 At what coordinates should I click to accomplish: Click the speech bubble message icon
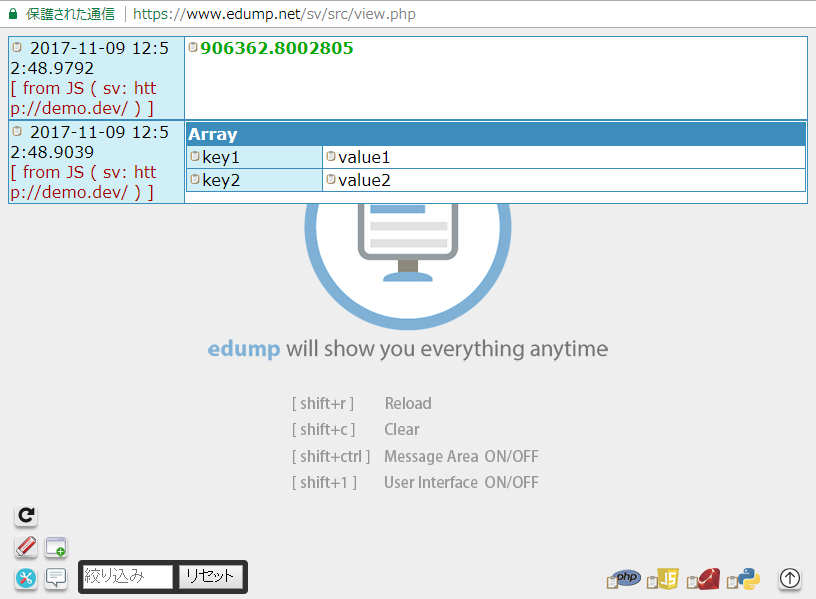pos(56,578)
